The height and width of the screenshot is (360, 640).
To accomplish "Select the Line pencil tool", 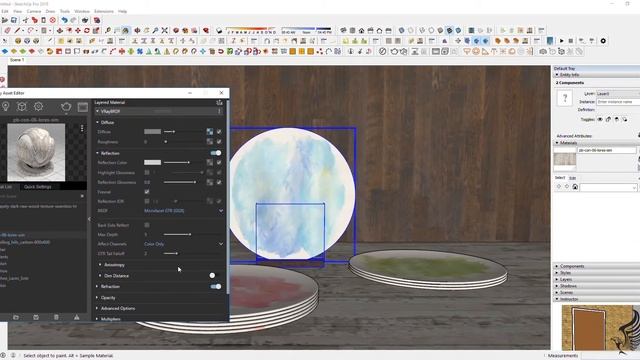I will coord(17,31).
